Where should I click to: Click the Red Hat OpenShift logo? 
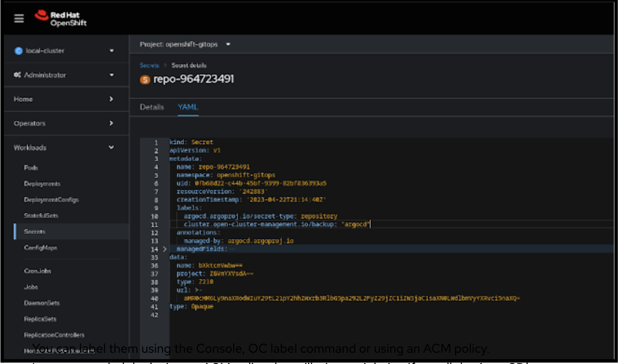(60, 19)
